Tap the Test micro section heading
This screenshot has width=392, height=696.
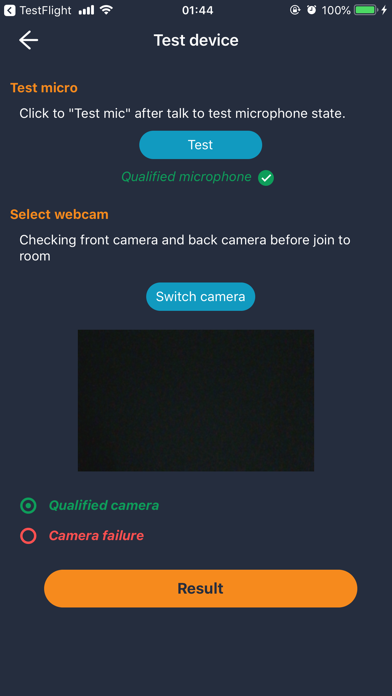pos(44,88)
